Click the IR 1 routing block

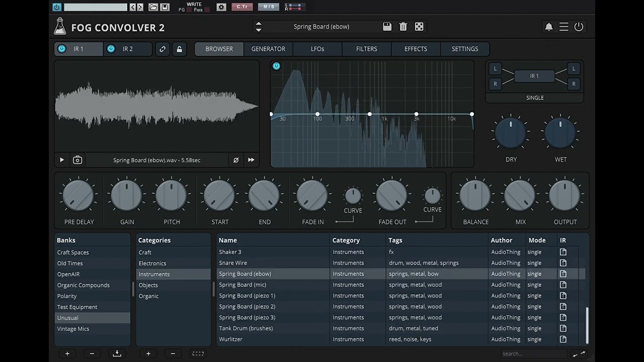pyautogui.click(x=534, y=76)
